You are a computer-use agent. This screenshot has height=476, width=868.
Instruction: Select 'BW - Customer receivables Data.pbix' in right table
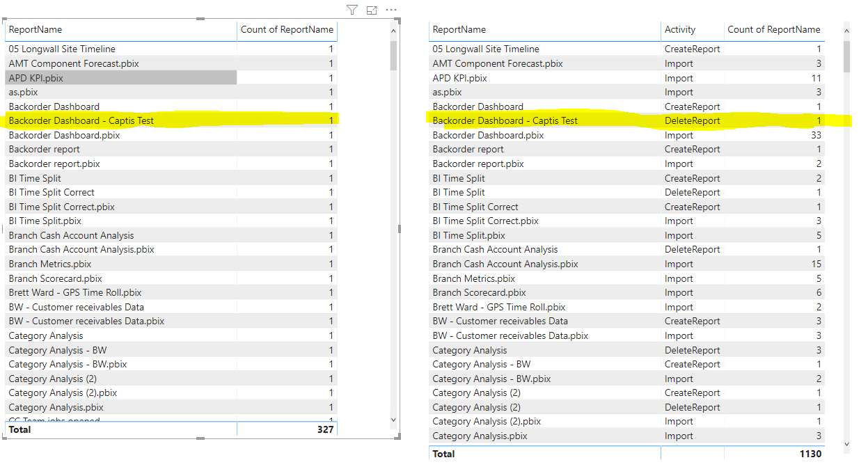coord(510,335)
